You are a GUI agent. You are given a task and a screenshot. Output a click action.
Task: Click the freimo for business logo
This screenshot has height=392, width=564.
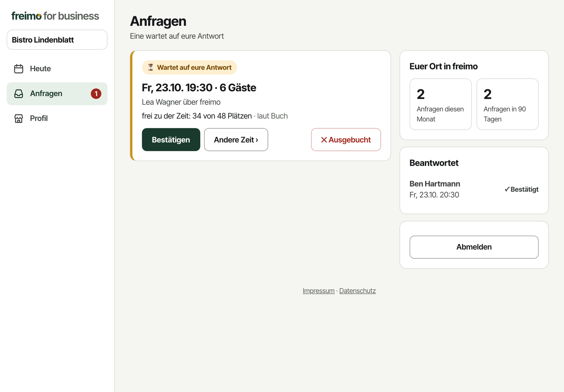[55, 16]
